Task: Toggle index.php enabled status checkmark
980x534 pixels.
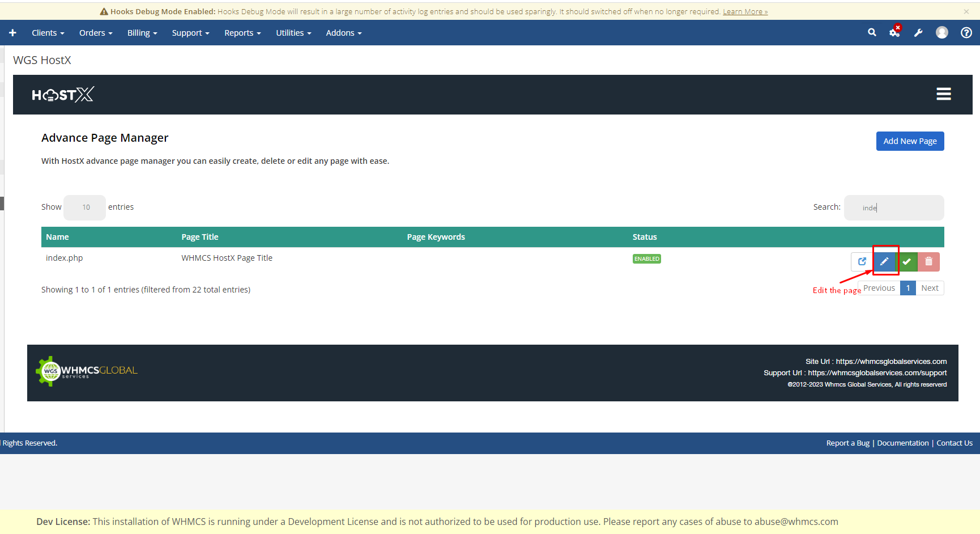Action: coord(907,262)
